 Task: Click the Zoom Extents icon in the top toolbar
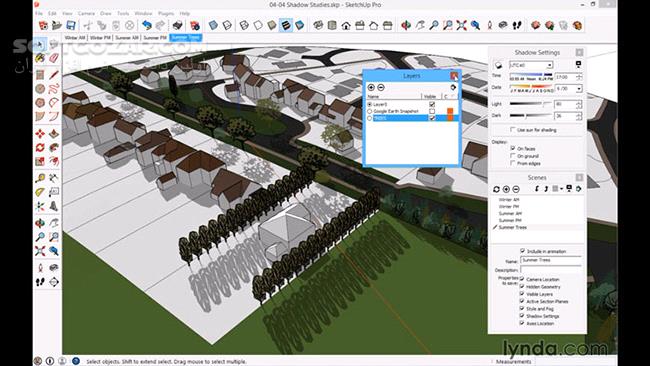click(x=461, y=25)
